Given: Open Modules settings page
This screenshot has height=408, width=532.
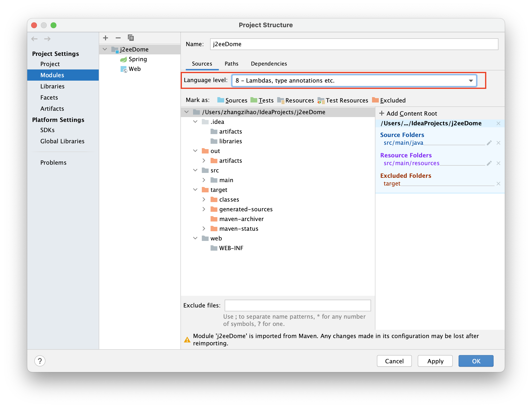Looking at the screenshot, I should 63,75.
